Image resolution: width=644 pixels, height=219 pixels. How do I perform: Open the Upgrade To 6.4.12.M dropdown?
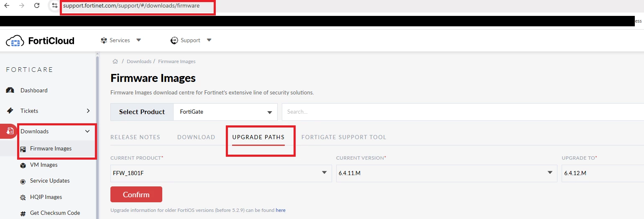click(x=603, y=173)
